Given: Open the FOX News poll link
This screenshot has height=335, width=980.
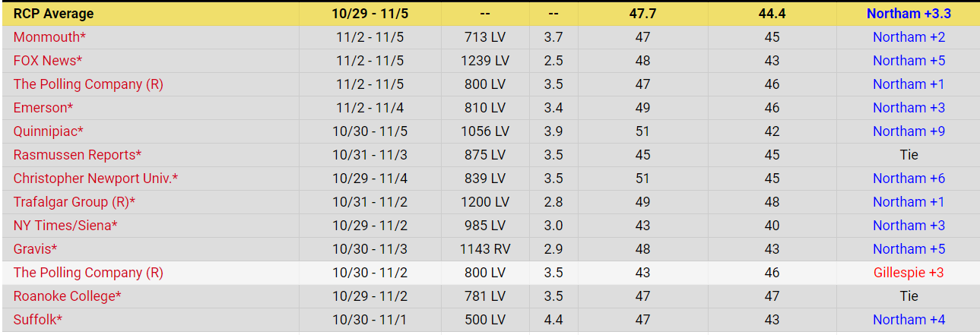Looking at the screenshot, I should coord(47,61).
